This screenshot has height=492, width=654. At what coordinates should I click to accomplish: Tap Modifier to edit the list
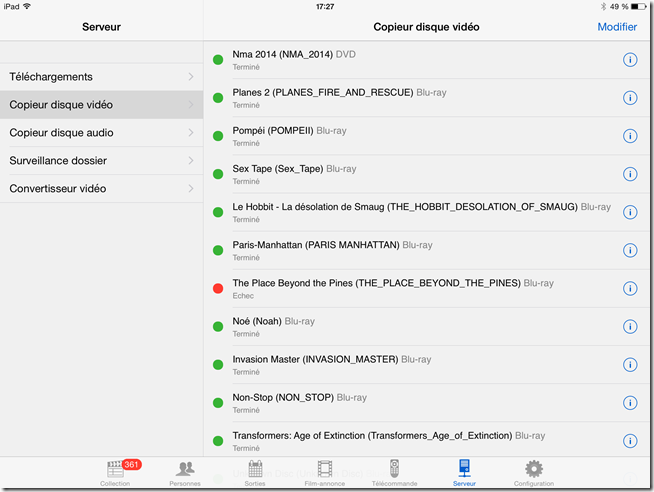pyautogui.click(x=617, y=27)
